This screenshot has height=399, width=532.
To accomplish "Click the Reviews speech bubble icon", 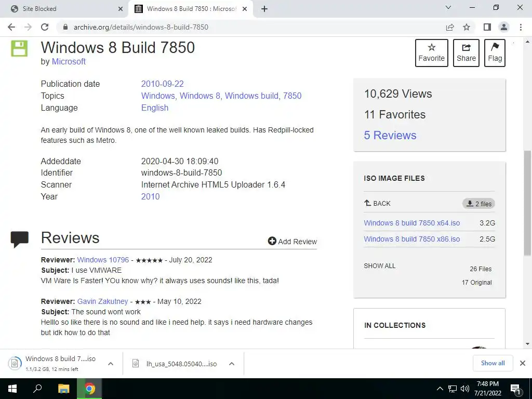I will (19, 240).
